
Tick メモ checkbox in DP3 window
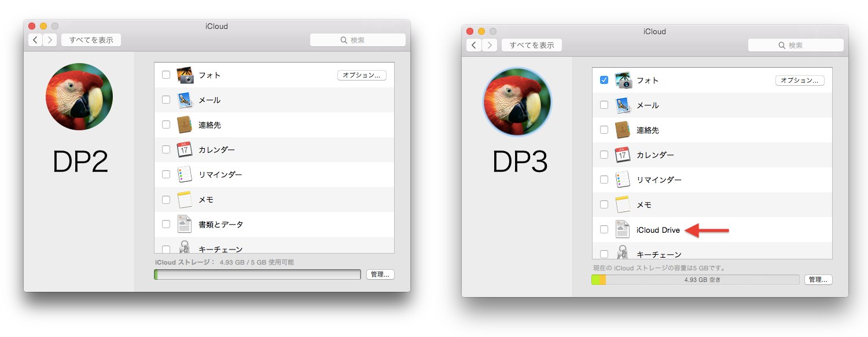(604, 204)
